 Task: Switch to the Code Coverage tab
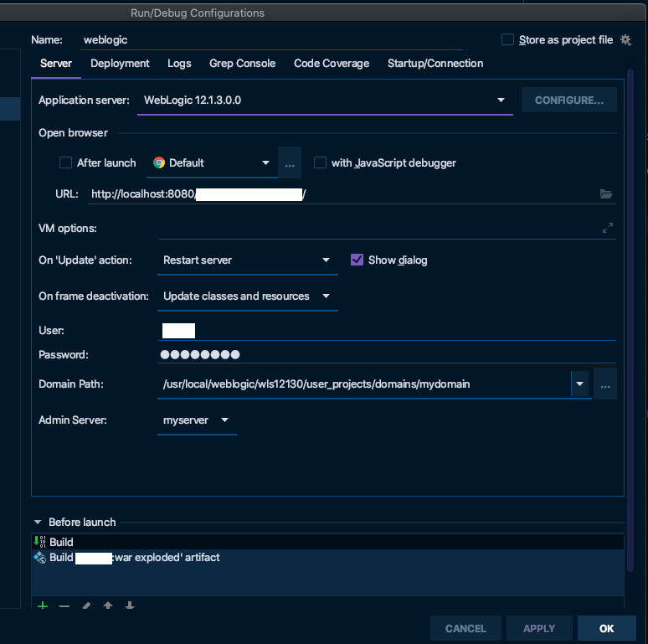pyautogui.click(x=332, y=64)
